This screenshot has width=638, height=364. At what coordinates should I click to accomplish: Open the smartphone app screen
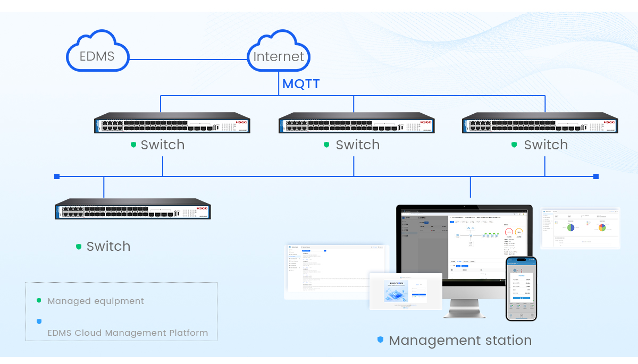[521, 289]
